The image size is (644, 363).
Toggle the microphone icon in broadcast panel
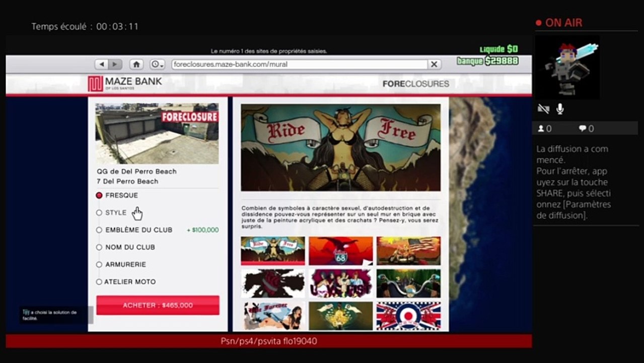559,109
